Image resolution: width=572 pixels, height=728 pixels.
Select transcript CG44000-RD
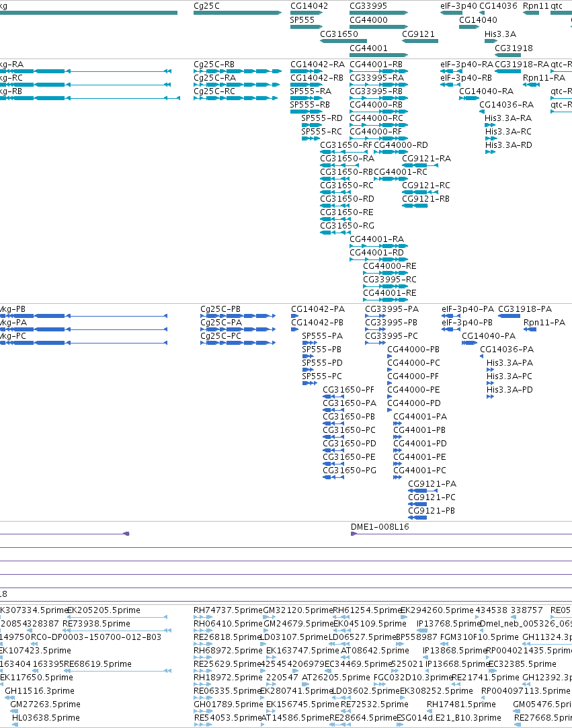[391, 152]
